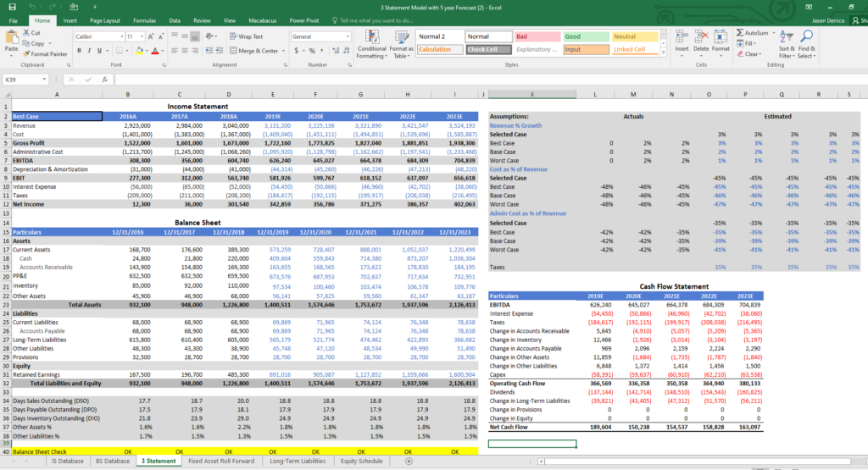Expand the General number format dropdown
The height and width of the screenshot is (470, 868).
pyautogui.click(x=348, y=36)
